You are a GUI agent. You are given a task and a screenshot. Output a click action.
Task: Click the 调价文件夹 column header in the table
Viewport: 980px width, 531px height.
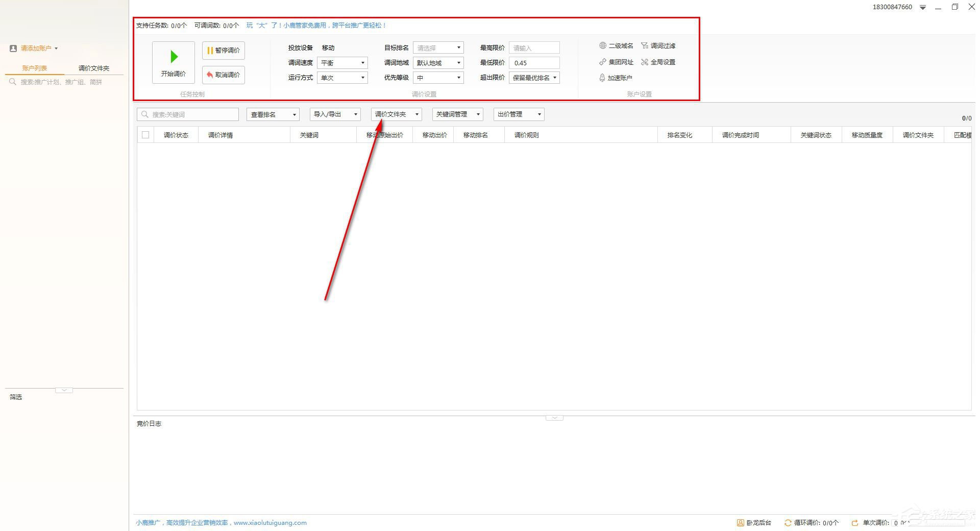(918, 135)
